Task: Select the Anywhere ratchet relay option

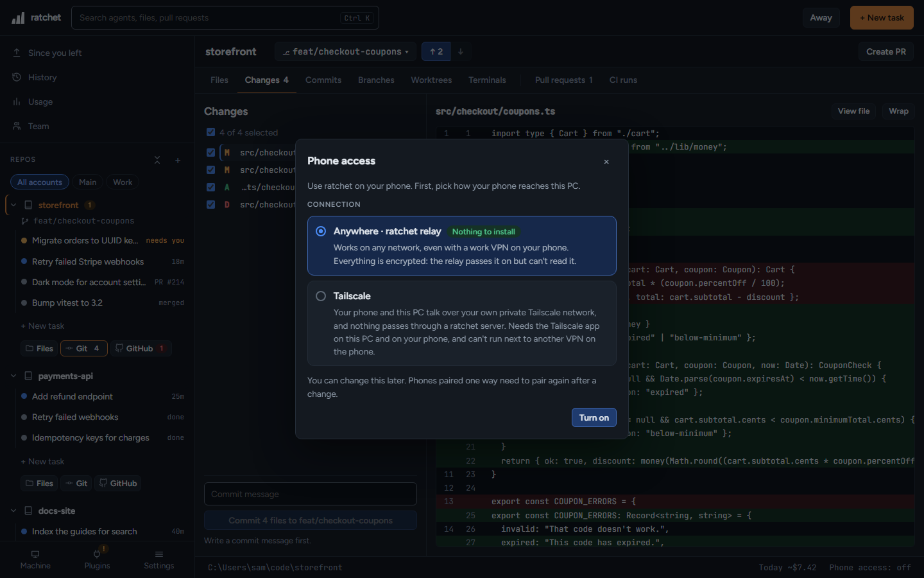Action: click(462, 245)
